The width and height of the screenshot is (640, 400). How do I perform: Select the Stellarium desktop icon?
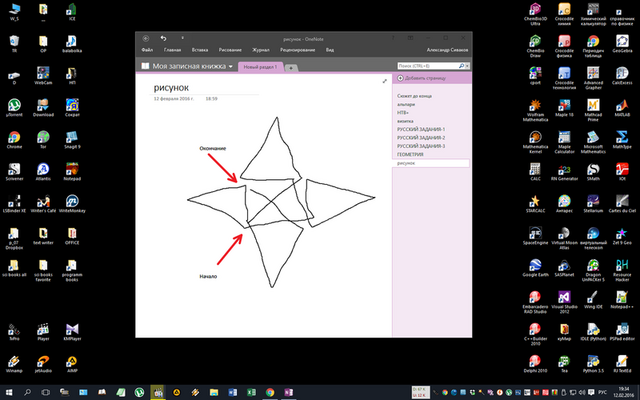pyautogui.click(x=593, y=204)
